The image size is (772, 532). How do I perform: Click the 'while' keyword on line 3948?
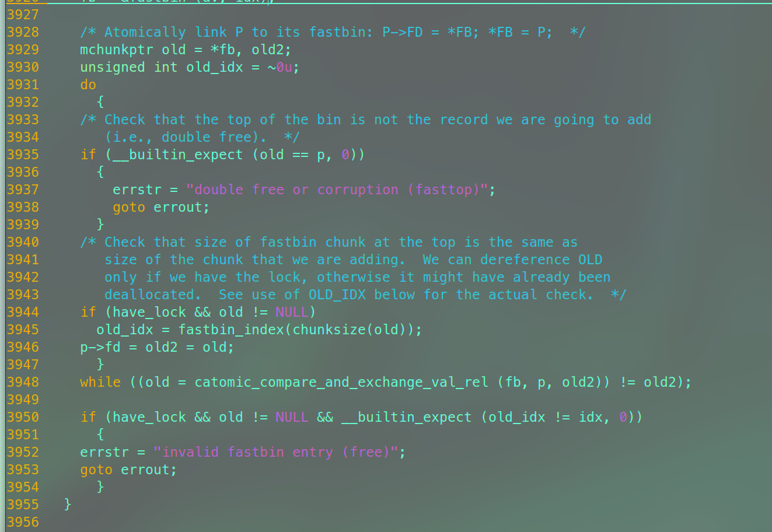[x=100, y=382]
